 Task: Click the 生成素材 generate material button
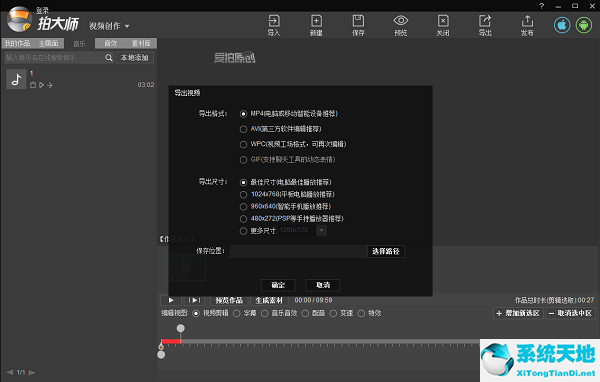point(269,300)
